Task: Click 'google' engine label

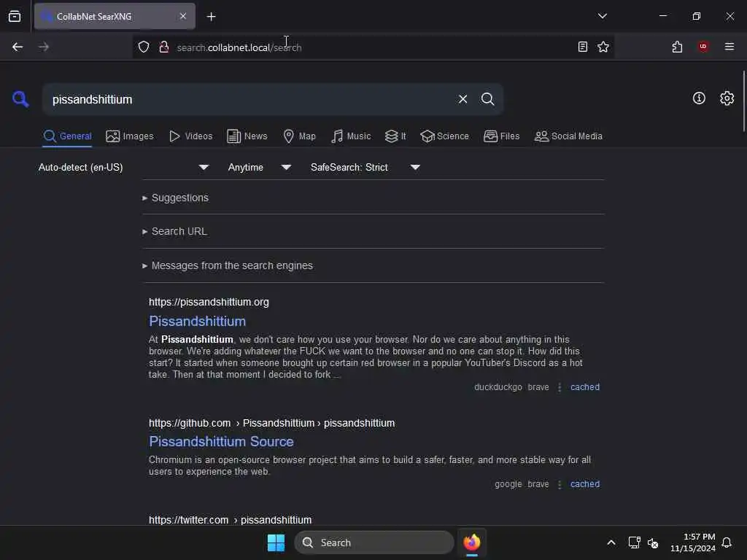Action: click(508, 484)
